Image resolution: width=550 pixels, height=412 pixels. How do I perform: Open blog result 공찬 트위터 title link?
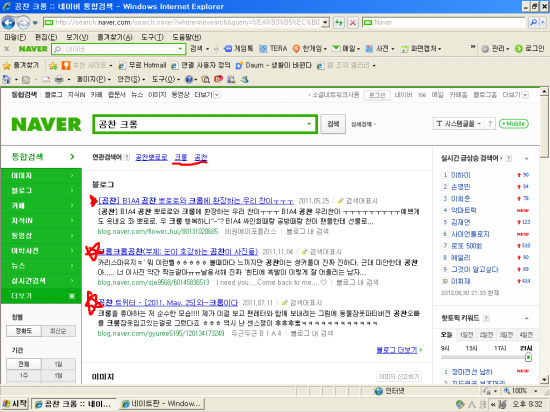coord(168,302)
